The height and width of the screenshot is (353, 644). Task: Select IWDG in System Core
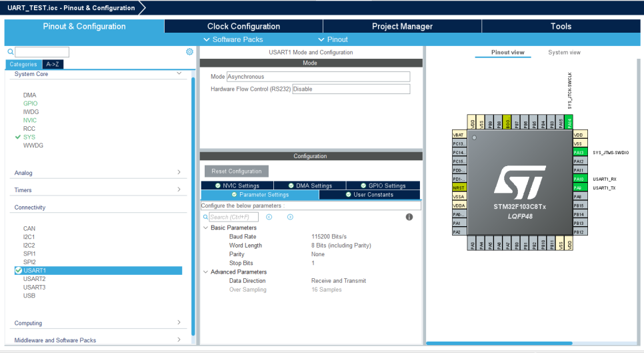point(31,112)
